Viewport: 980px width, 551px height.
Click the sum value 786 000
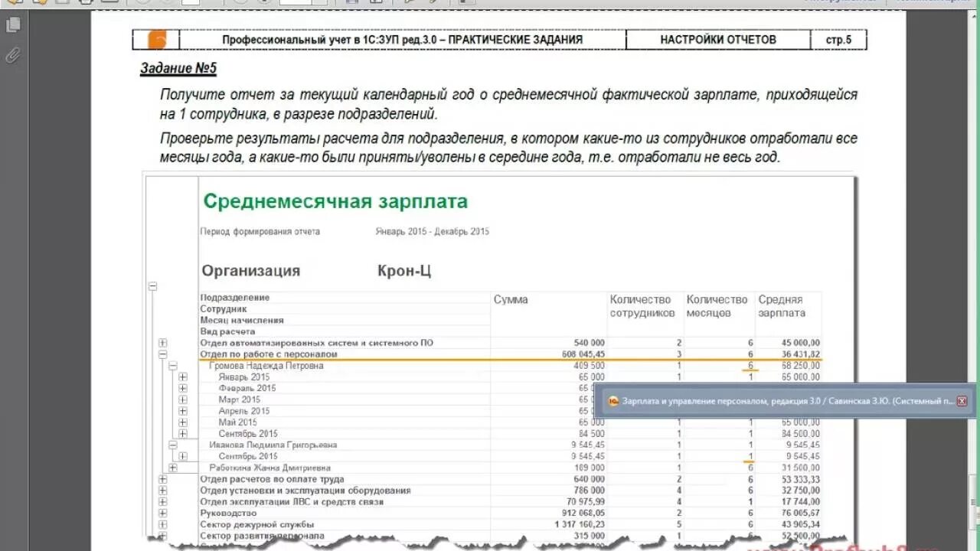tap(589, 491)
